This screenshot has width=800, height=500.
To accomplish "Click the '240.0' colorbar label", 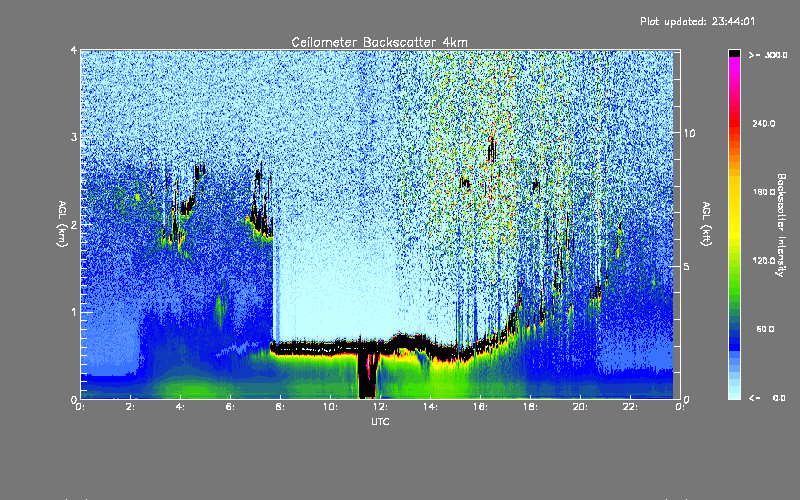I will coord(764,123).
